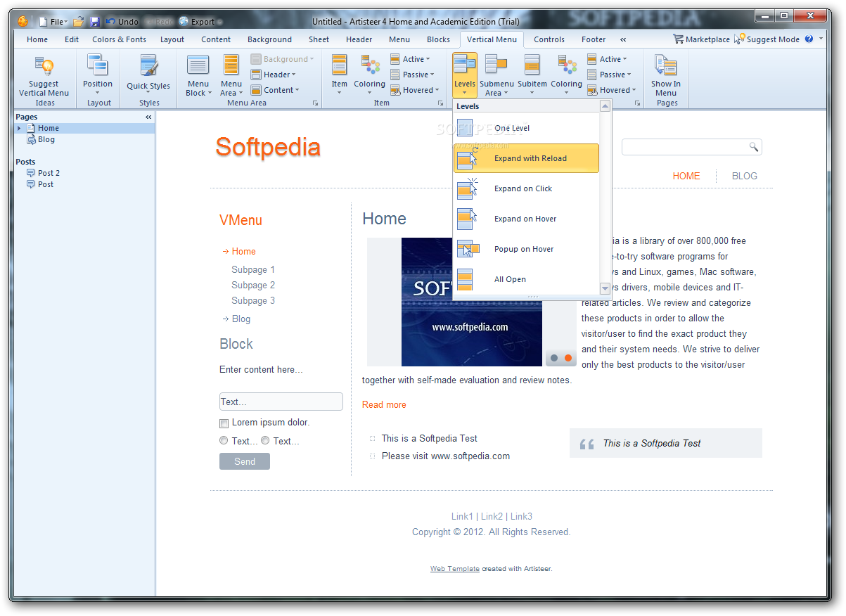The height and width of the screenshot is (616, 846).
Task: Click the Artisteer palette application icon
Action: click(23, 22)
